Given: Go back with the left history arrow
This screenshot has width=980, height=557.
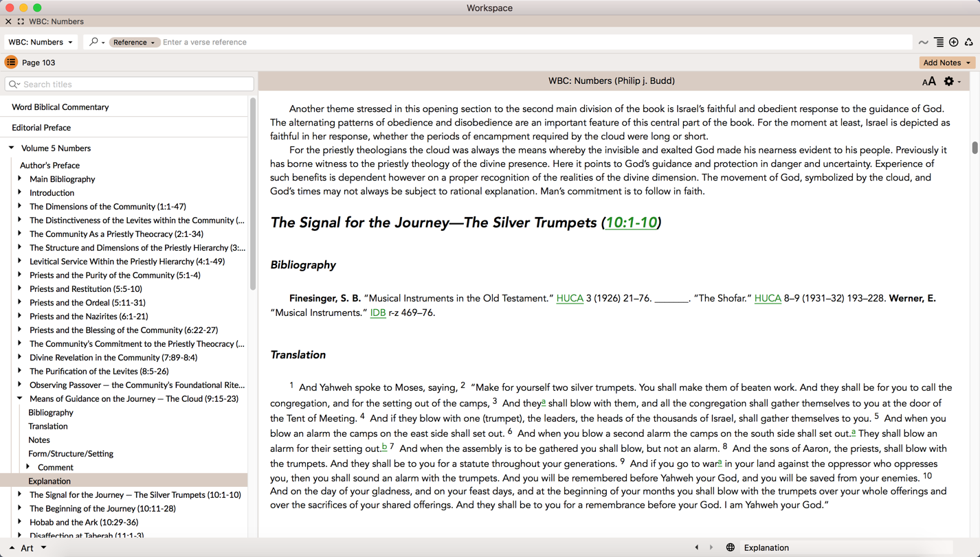Looking at the screenshot, I should click(x=697, y=548).
